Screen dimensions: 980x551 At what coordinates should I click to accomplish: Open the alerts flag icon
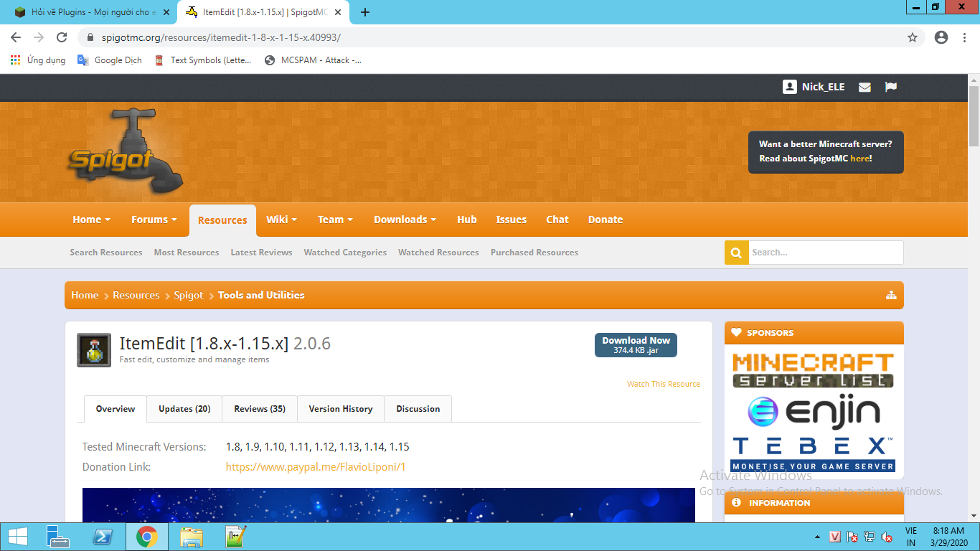tap(891, 87)
